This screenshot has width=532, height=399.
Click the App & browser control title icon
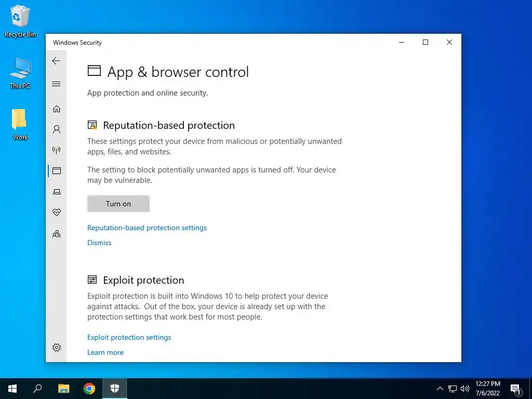click(x=95, y=71)
